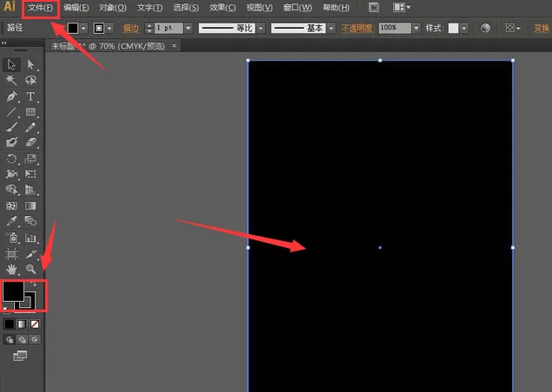Open the File menu
The height and width of the screenshot is (392, 552).
[40, 8]
